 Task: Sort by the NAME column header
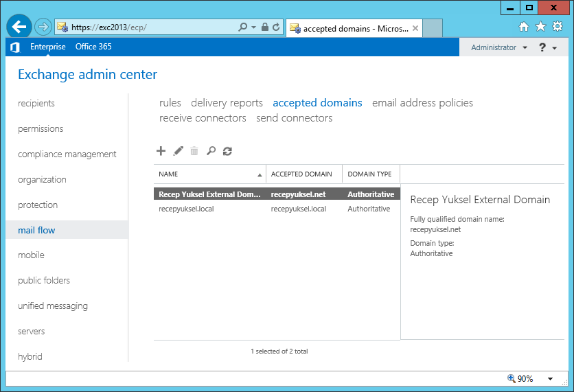click(x=210, y=174)
